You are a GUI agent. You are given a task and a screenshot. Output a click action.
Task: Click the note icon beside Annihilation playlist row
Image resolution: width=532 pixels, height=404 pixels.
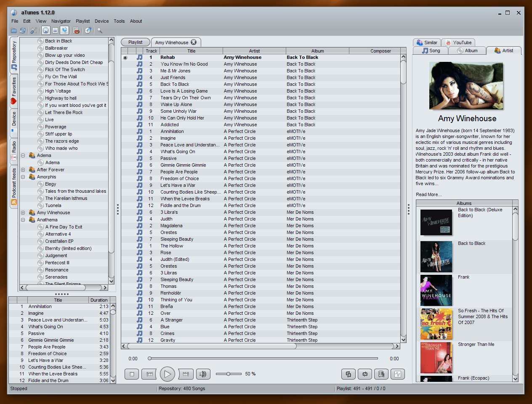point(139,131)
